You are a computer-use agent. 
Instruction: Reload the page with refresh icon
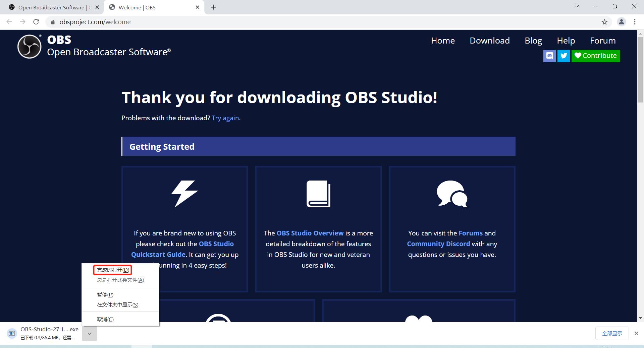point(36,22)
